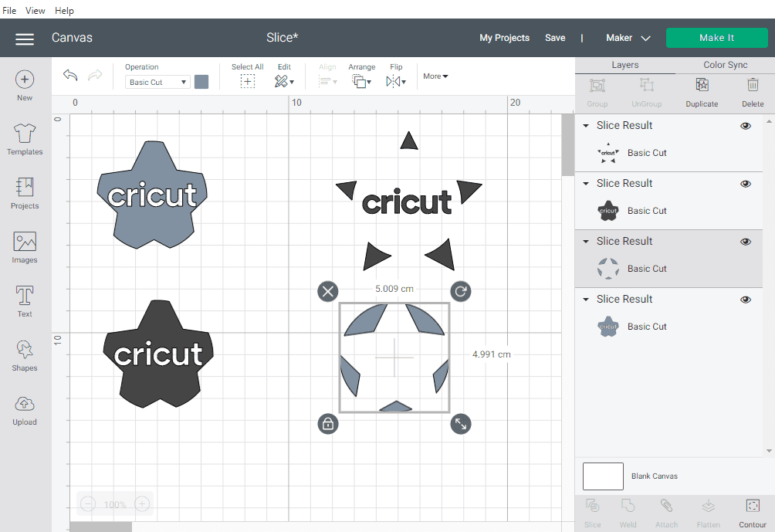Image resolution: width=775 pixels, height=532 pixels.
Task: Open the View menu
Action: (35, 10)
